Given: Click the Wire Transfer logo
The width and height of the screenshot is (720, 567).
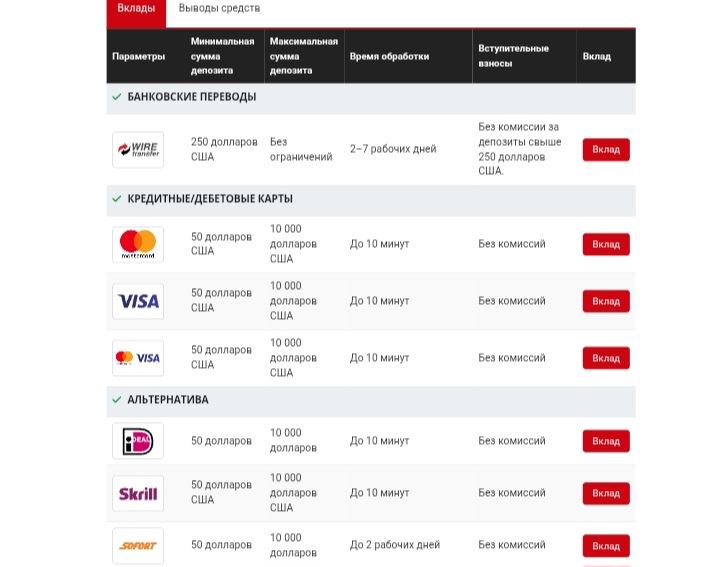Looking at the screenshot, I should click(138, 150).
